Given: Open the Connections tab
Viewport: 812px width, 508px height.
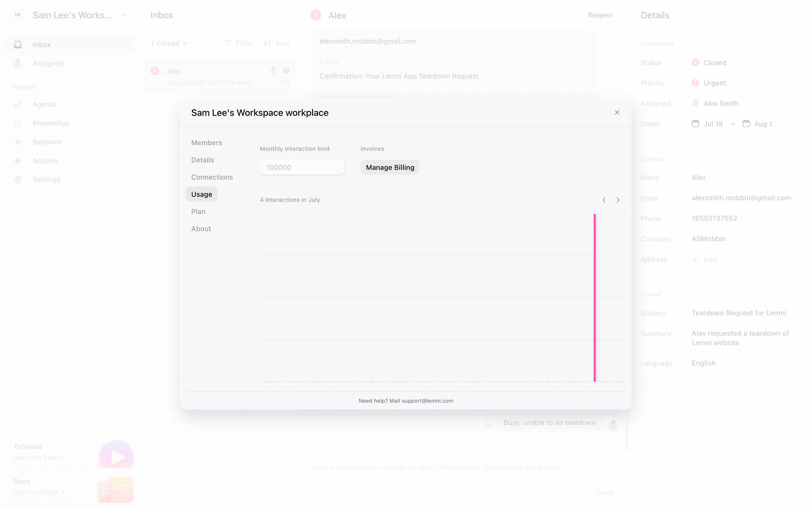Looking at the screenshot, I should 212,177.
